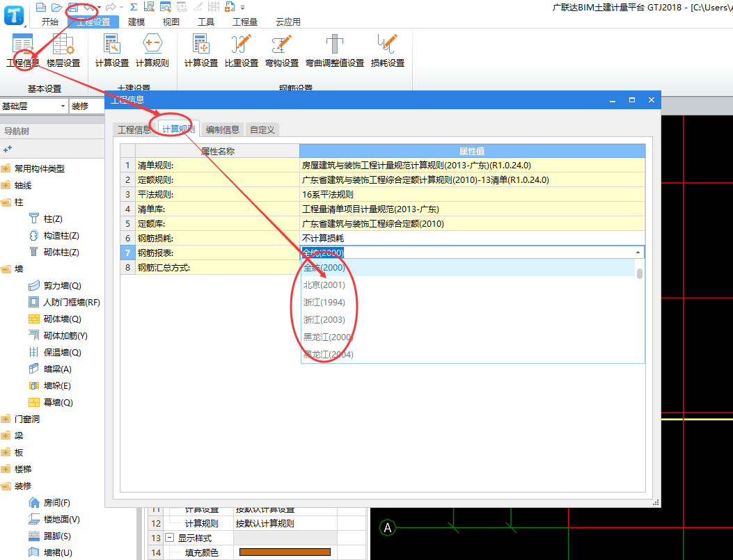
Task: Switch to the 建模 ribbon tab
Action: [x=136, y=22]
